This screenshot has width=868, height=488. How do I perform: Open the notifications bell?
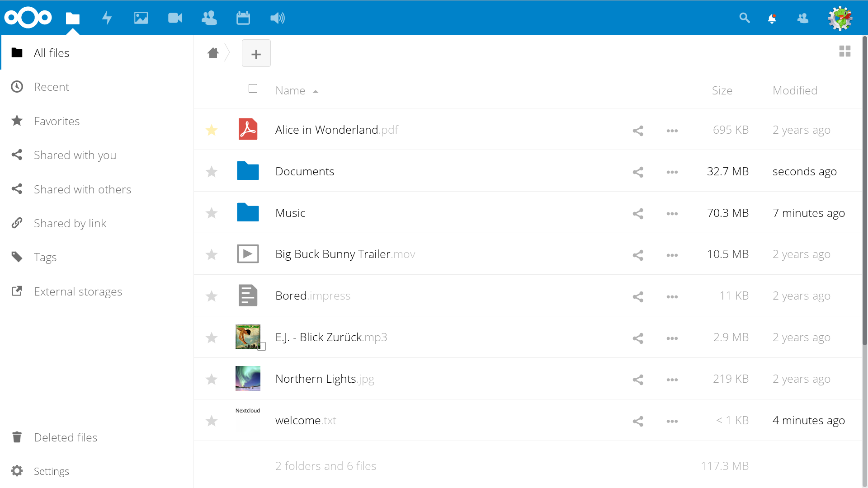[x=772, y=18]
